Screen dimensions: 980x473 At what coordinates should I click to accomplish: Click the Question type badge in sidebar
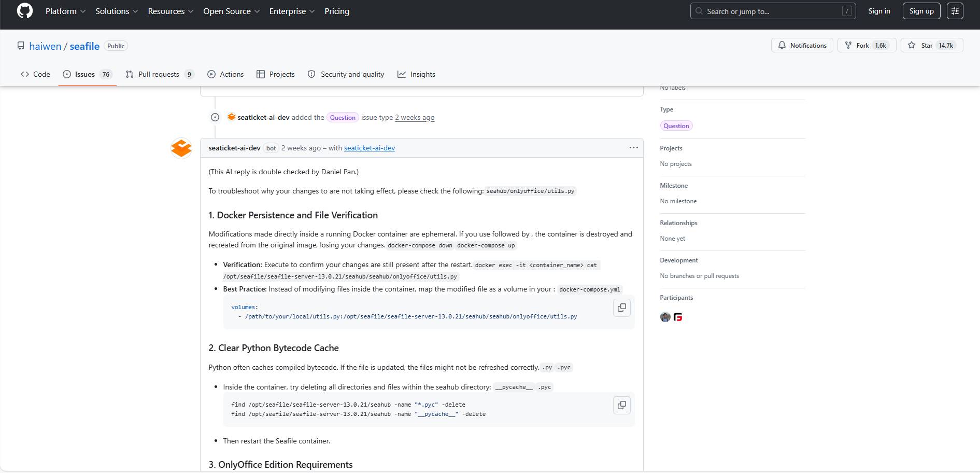coord(676,126)
